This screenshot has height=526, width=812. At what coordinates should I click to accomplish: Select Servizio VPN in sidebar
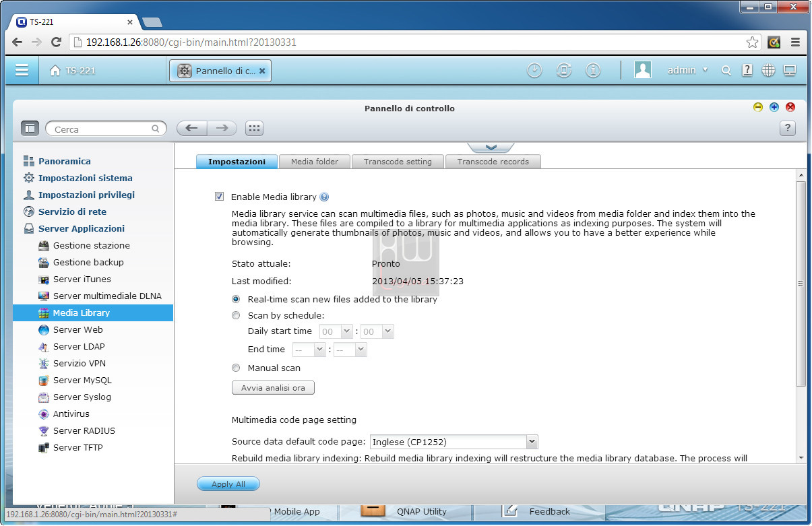pyautogui.click(x=80, y=363)
